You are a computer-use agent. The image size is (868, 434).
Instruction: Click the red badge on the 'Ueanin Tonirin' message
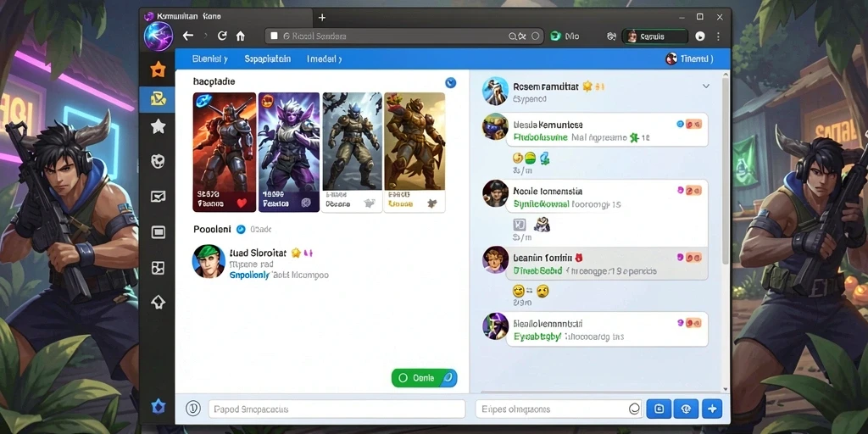click(x=693, y=258)
